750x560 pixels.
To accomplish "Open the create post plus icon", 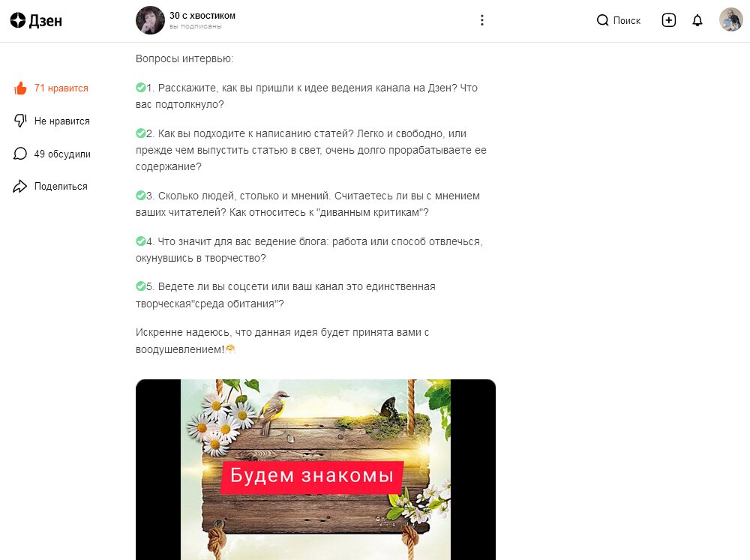I will click(669, 20).
